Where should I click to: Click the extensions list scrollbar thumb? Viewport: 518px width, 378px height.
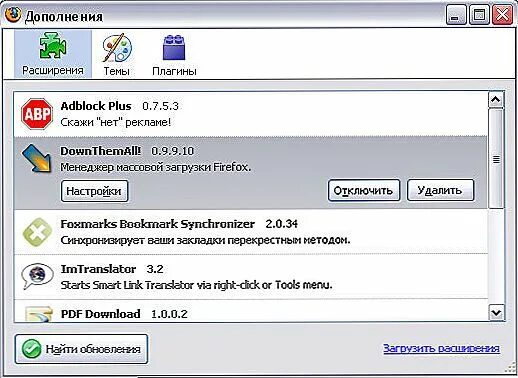click(496, 159)
